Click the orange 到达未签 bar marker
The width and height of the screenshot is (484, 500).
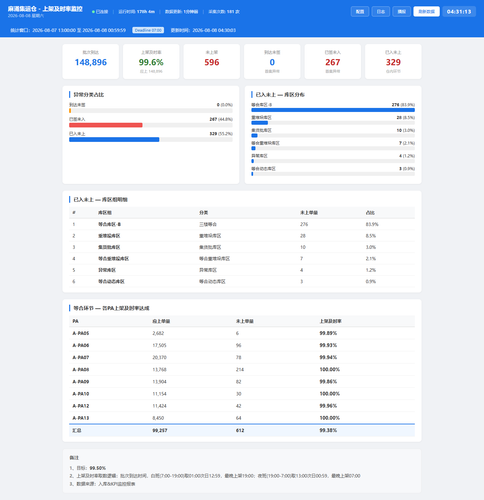pos(70,111)
